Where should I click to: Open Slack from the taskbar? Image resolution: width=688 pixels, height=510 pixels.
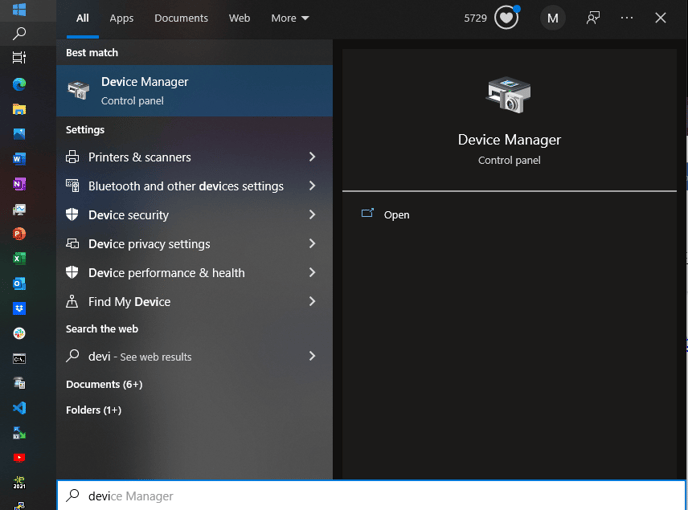coord(19,334)
